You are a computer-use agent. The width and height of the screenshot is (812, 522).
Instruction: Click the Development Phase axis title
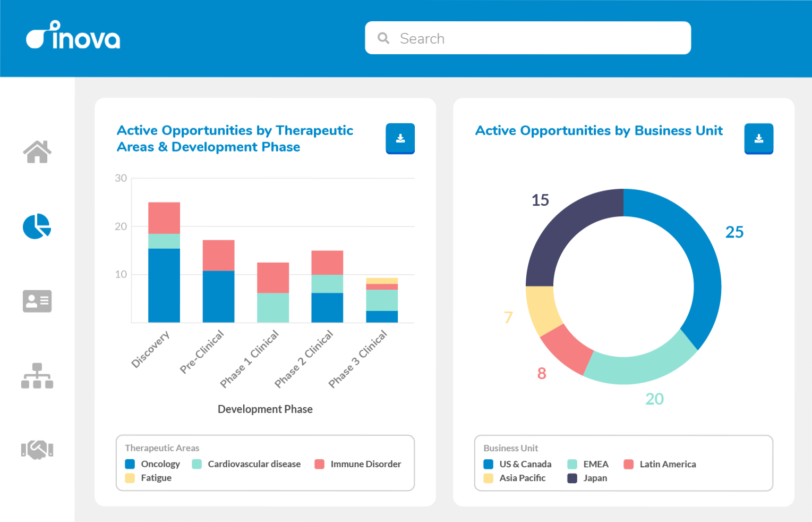pyautogui.click(x=265, y=409)
